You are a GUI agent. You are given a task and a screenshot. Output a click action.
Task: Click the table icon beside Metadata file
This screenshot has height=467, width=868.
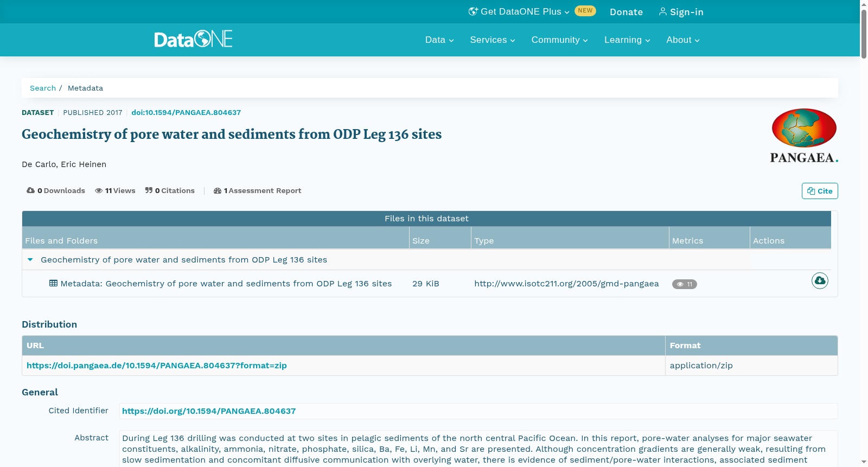53,283
